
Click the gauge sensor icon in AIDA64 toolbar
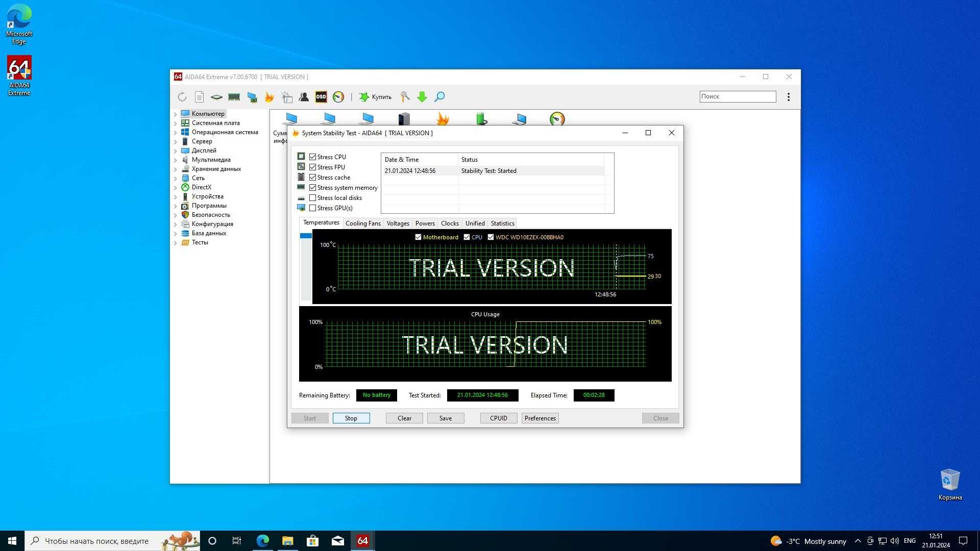(x=338, y=97)
